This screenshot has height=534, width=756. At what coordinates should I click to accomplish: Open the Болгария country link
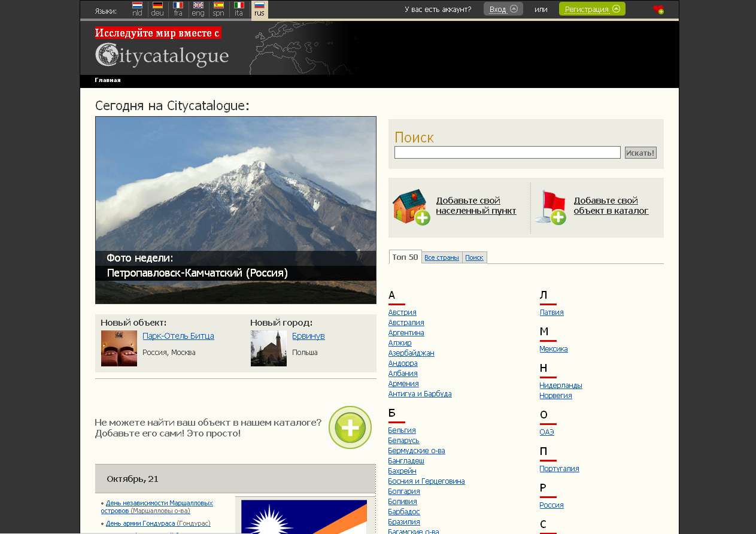pyautogui.click(x=404, y=491)
